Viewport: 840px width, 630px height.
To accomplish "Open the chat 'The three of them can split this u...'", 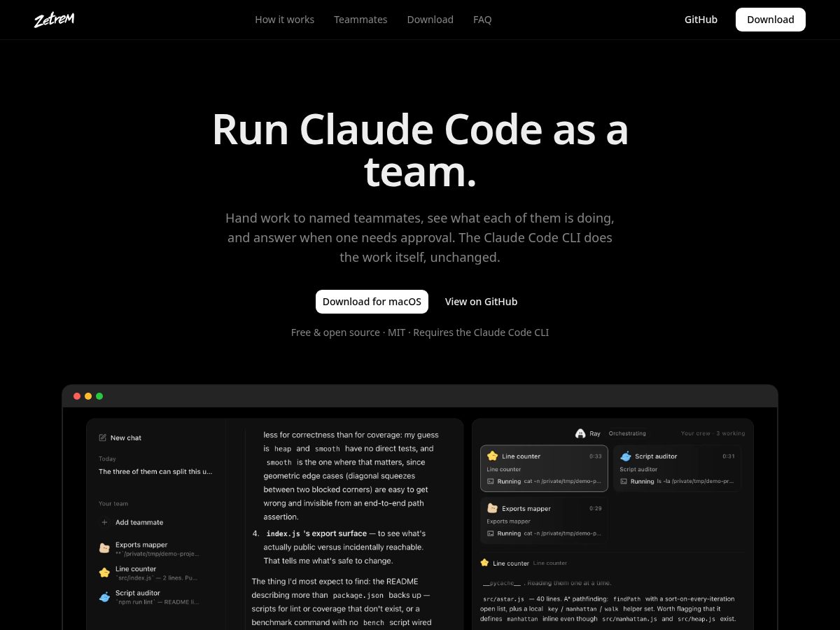I will click(155, 472).
